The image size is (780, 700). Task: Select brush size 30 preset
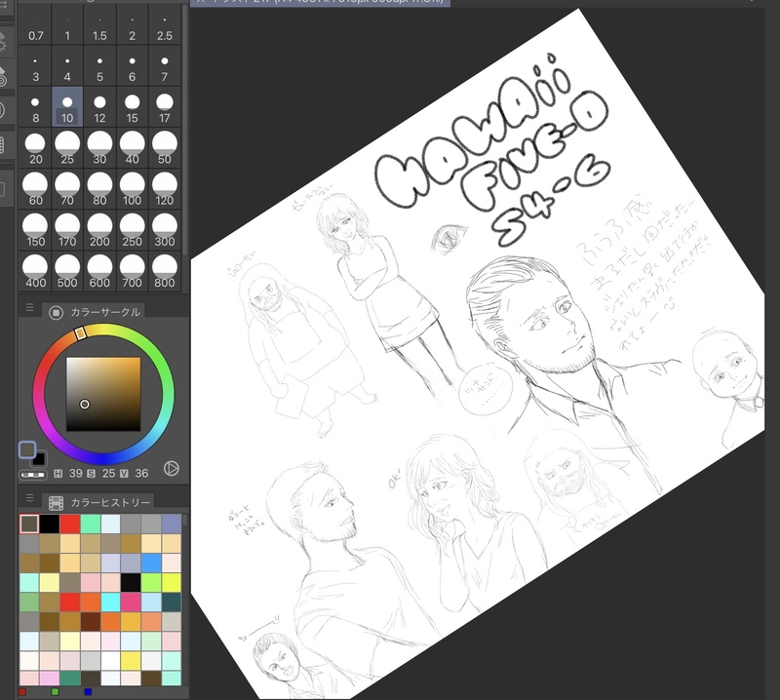coord(99,149)
